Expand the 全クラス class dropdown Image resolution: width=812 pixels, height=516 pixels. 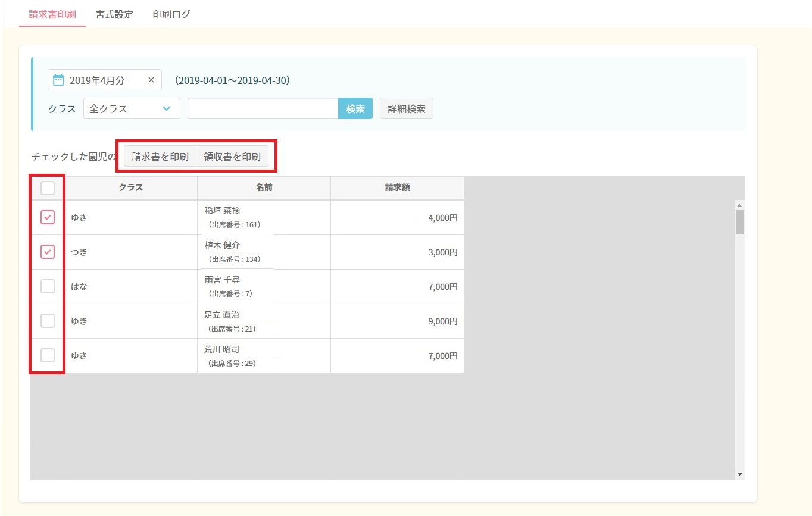[x=132, y=109]
